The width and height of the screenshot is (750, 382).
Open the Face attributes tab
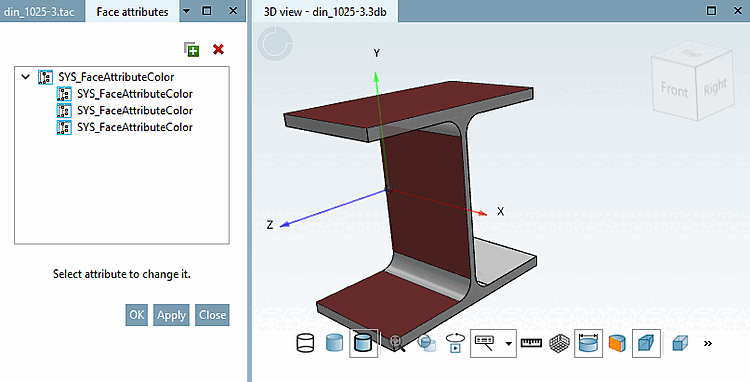[132, 11]
